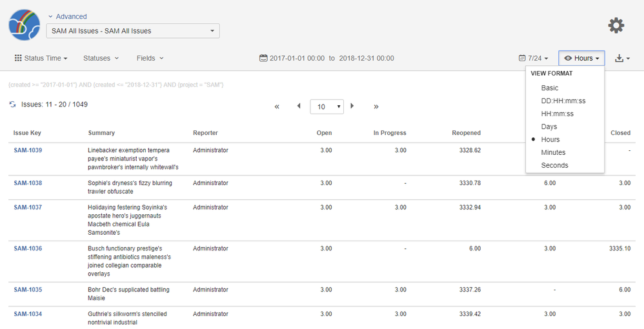Click Reopened value 3339.42
The image size is (644, 329).
470,314
